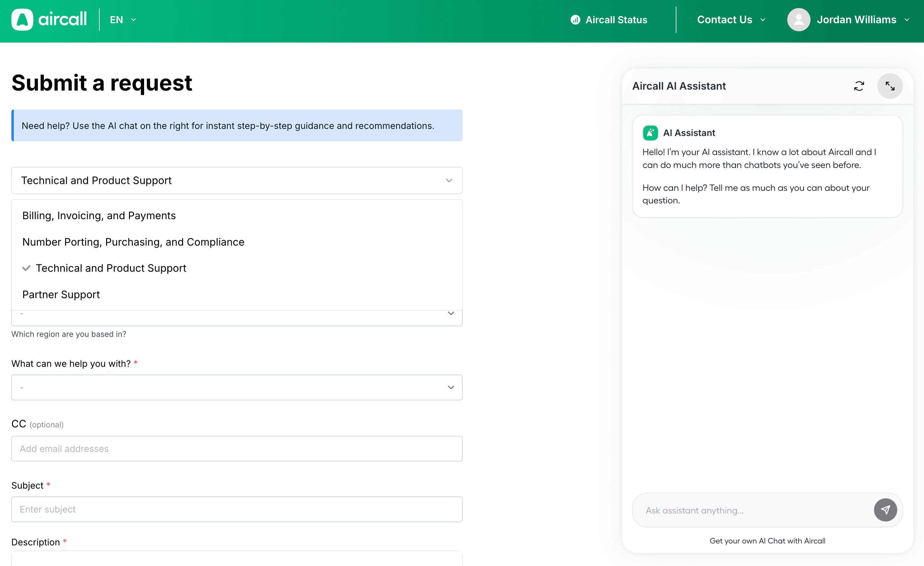Select Billing, Invoicing, and Payments option
This screenshot has width=924, height=566.
(99, 216)
